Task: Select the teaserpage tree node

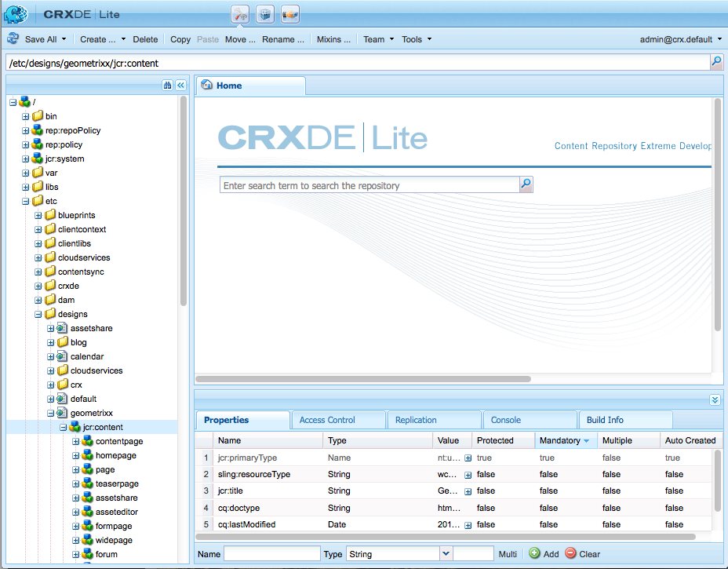Action: [117, 483]
